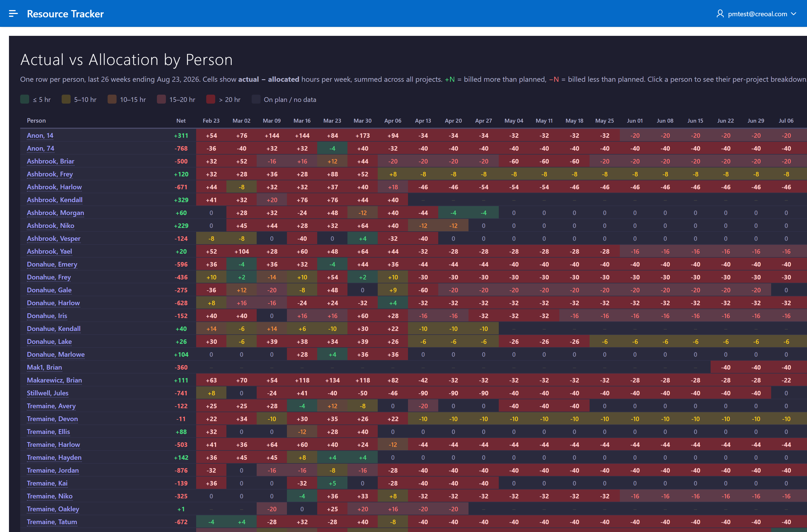Screen dimensions: 807x532
Task: Open Mak1, Brian breakdown
Action: click(x=45, y=367)
